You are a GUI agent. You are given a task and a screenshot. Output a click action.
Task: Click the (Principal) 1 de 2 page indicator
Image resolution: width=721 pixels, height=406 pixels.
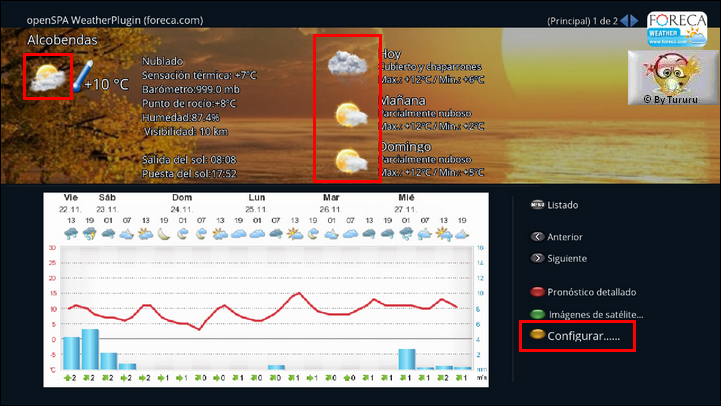click(582, 21)
